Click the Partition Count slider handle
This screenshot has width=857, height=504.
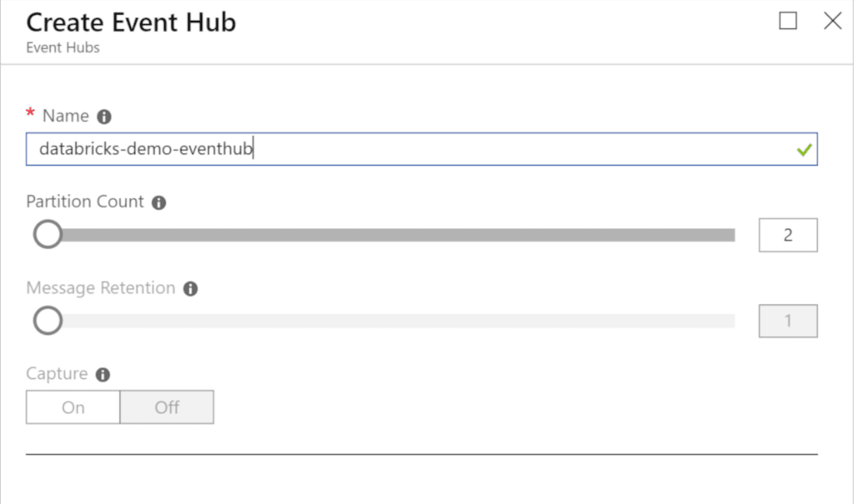click(48, 235)
